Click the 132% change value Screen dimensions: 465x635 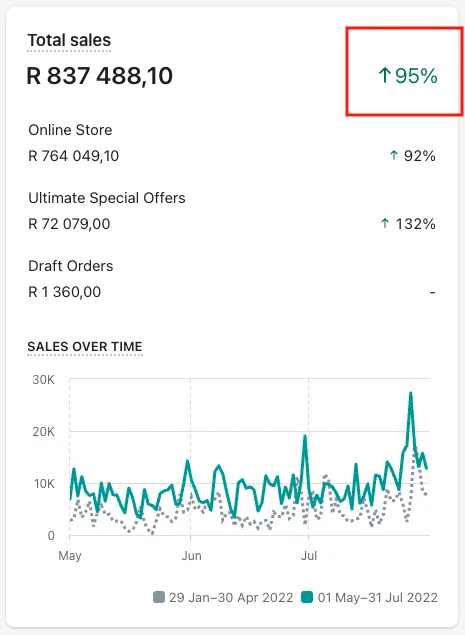(416, 224)
